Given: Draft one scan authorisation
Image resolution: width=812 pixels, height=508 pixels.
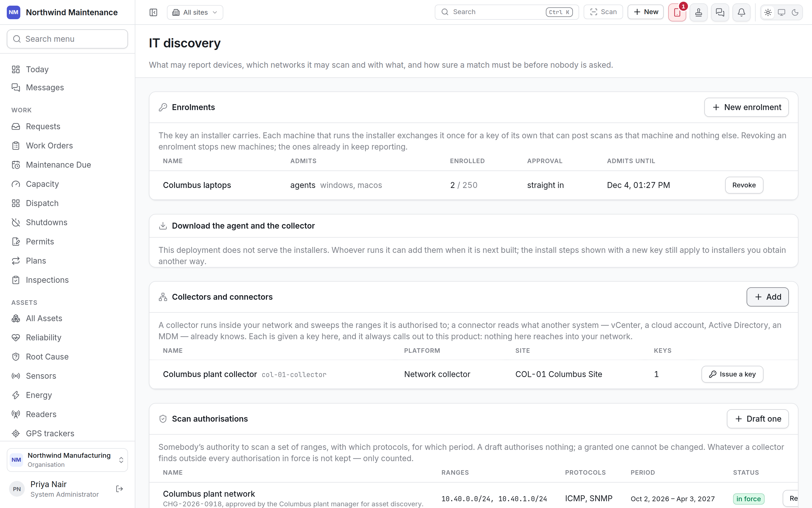Looking at the screenshot, I should pos(758,419).
